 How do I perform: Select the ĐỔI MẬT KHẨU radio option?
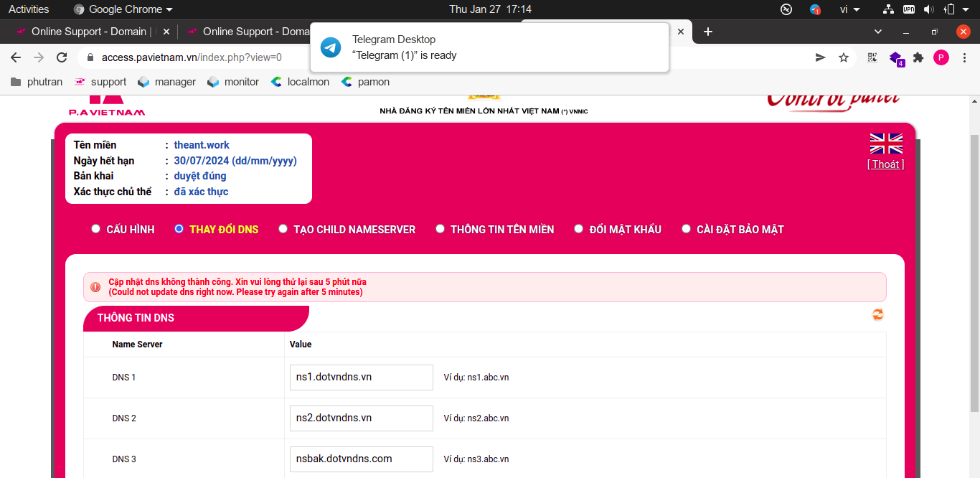click(578, 229)
